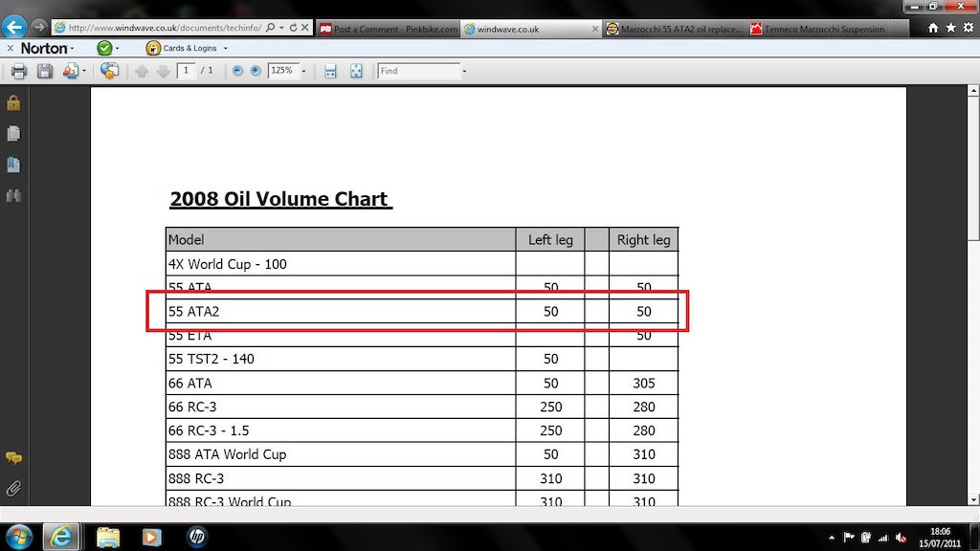Click the PDF print icon
The width and height of the screenshot is (980, 551).
(18, 71)
